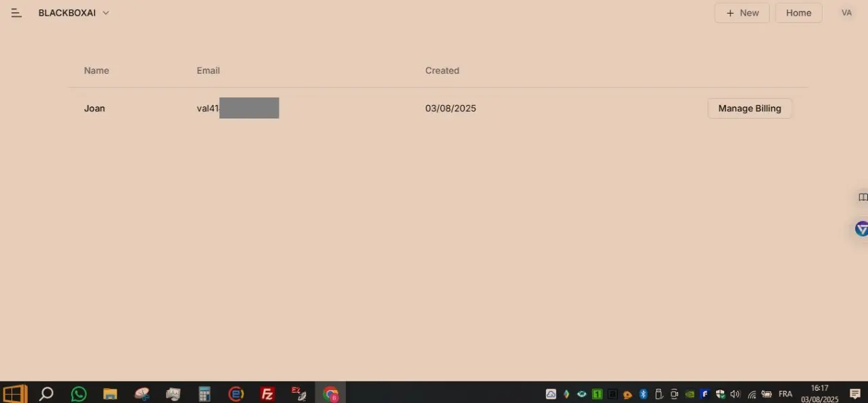This screenshot has width=868, height=403.
Task: Open the orange-ringed e browser icon in the taskbar
Action: 236,394
